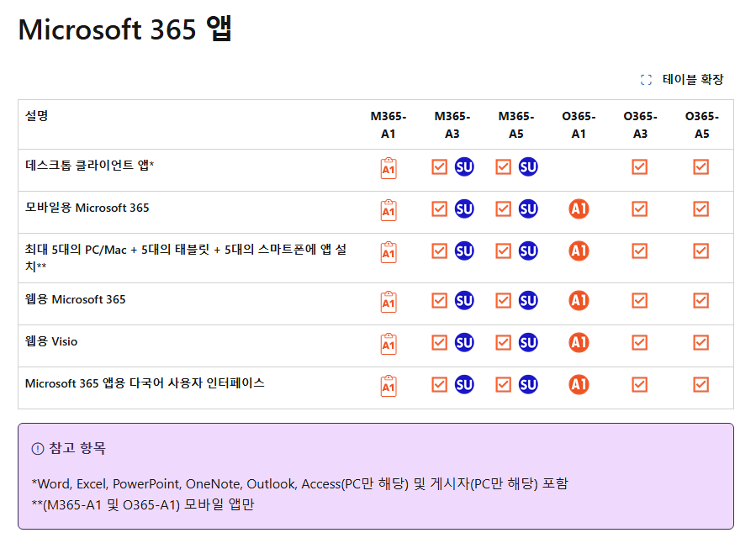The image size is (756, 538).
Task: Click the M365-A5 column header
Action: click(516, 125)
